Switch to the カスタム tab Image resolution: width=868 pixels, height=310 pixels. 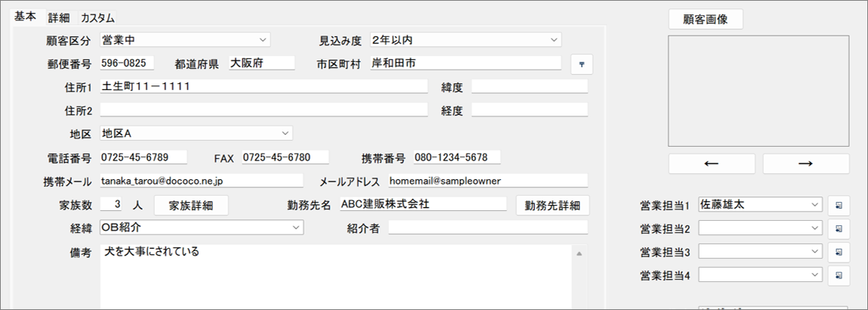pos(97,17)
